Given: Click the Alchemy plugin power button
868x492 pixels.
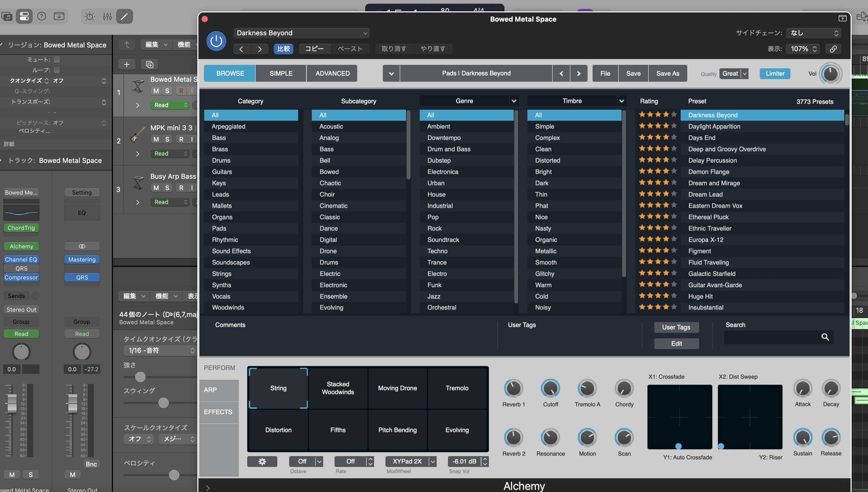Looking at the screenshot, I should (x=216, y=41).
